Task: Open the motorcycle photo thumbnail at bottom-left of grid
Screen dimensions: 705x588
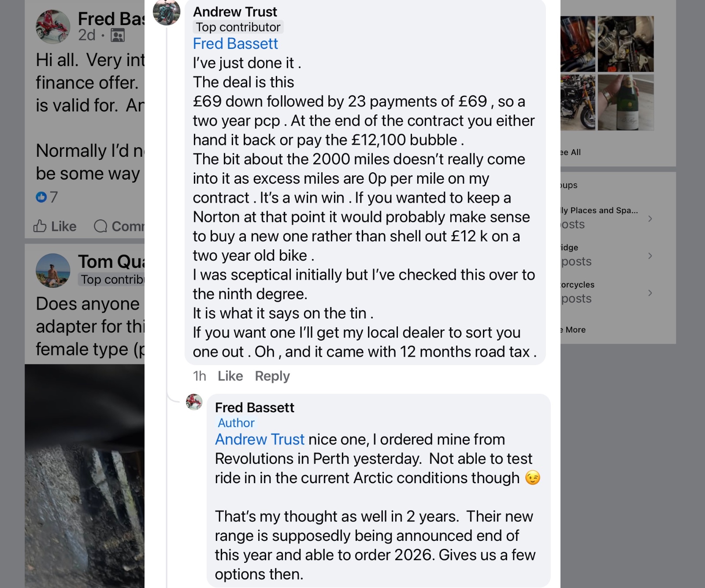Action: point(578,102)
